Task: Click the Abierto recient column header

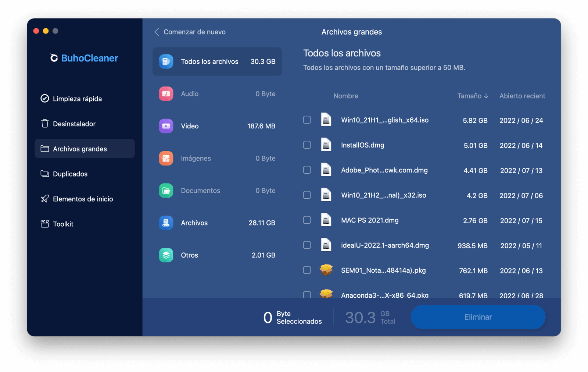Action: (522, 96)
